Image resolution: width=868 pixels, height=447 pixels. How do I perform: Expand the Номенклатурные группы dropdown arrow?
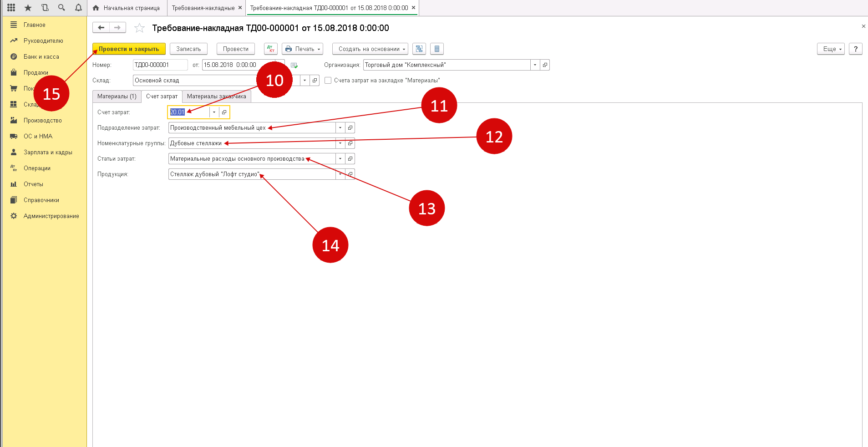340,143
